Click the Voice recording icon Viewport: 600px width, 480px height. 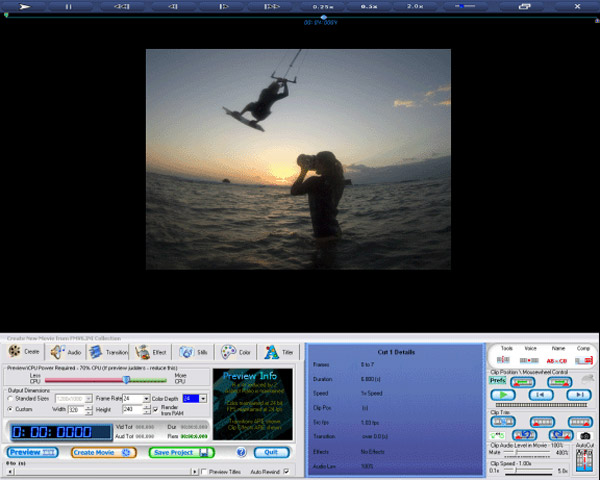pyautogui.click(x=531, y=361)
